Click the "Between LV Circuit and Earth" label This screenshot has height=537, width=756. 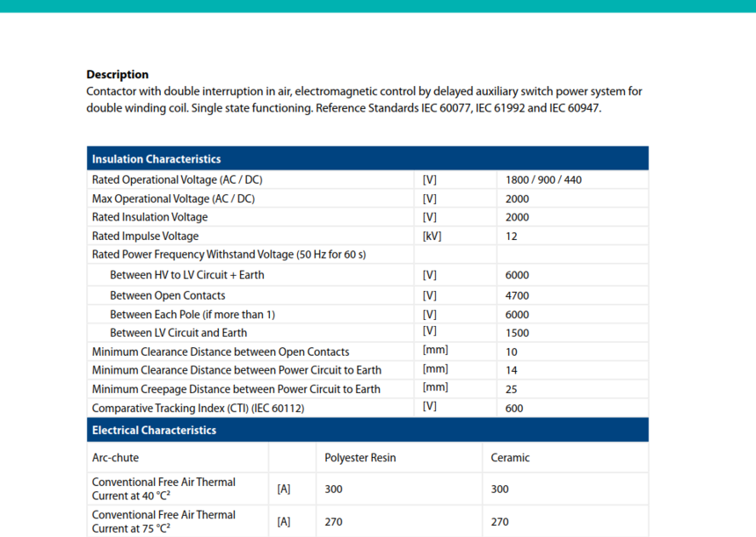click(178, 332)
